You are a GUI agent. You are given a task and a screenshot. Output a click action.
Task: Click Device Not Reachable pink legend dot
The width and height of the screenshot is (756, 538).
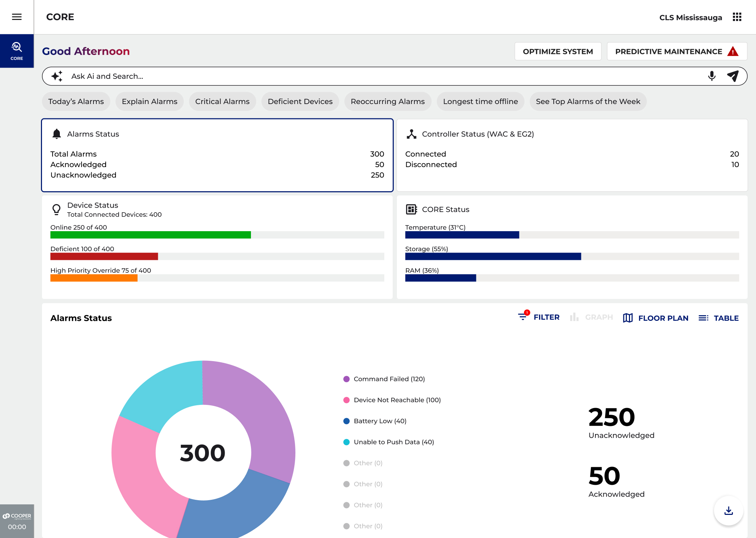tap(346, 400)
